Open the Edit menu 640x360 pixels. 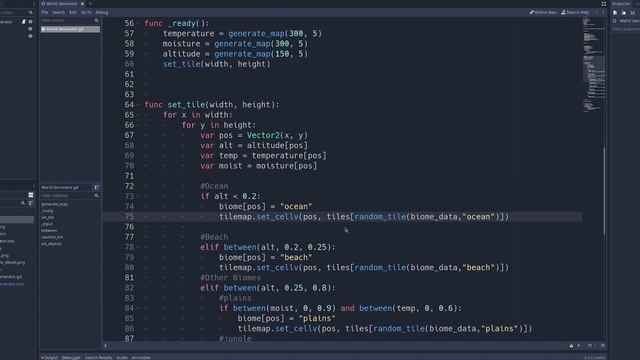tap(73, 12)
